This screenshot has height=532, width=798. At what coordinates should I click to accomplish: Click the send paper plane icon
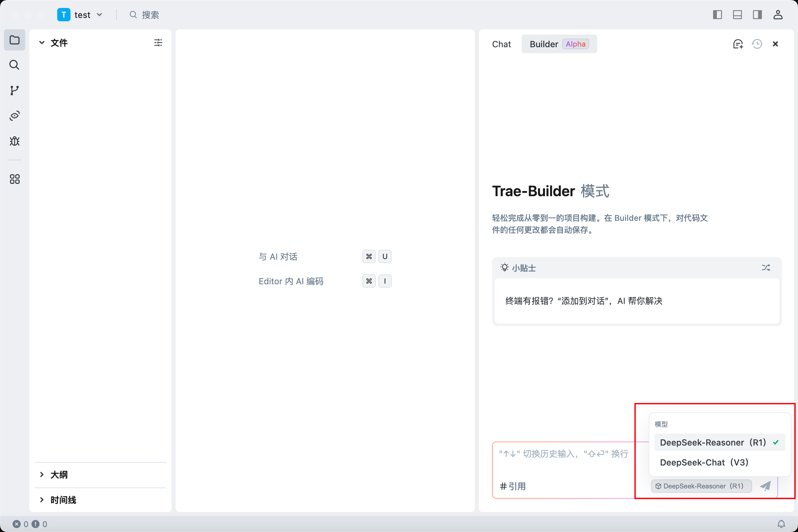pyautogui.click(x=765, y=486)
